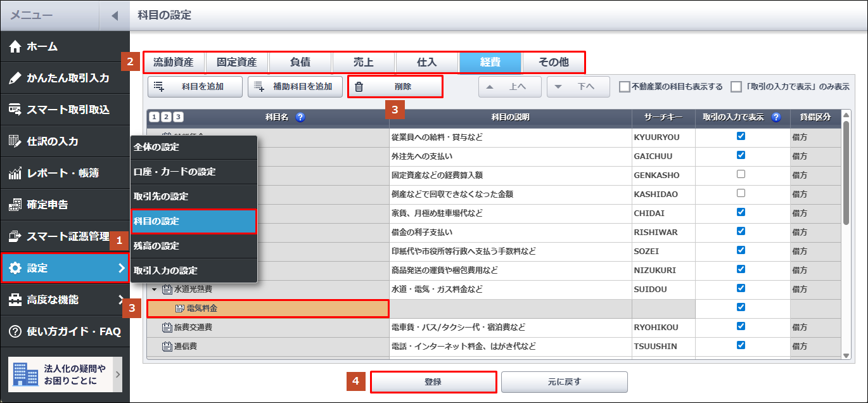The height and width of the screenshot is (403, 868).
Task: Switch to the 固定資産 tab
Action: click(237, 62)
